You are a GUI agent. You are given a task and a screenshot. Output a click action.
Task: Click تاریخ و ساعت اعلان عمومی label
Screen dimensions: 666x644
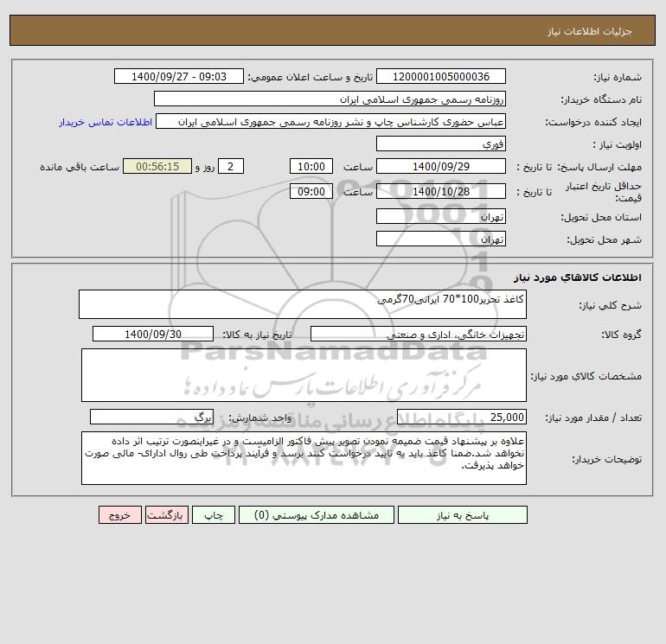[310, 77]
